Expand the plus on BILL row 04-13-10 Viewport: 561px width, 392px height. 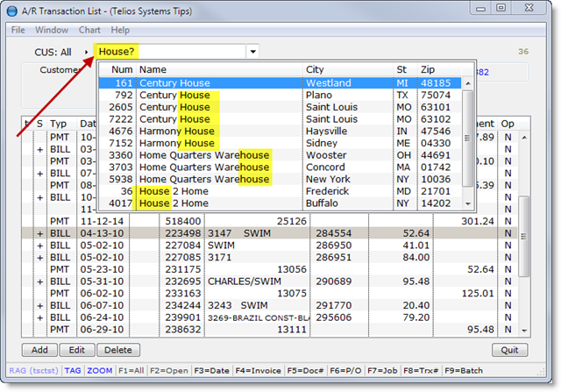[39, 233]
